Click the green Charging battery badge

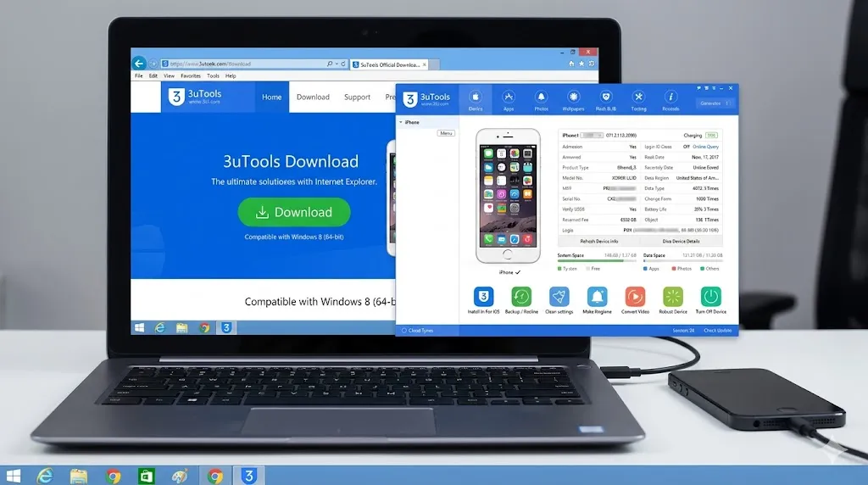coord(711,135)
